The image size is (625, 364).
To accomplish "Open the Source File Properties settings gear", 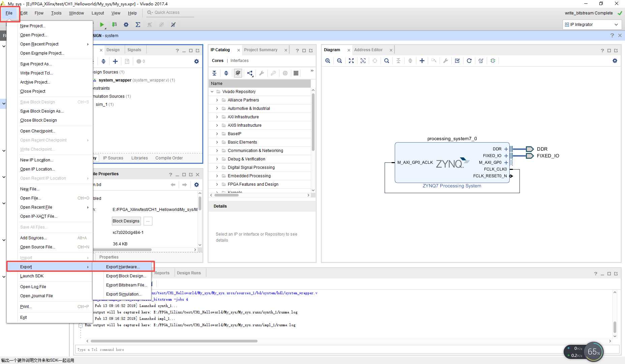I will pyautogui.click(x=197, y=185).
